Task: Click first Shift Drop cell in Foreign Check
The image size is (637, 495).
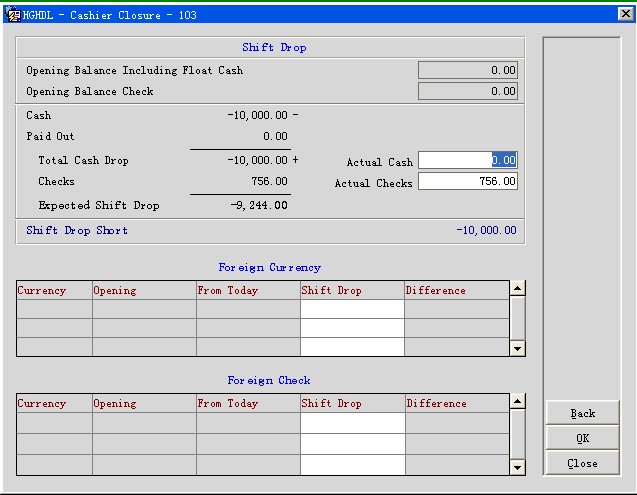Action: 352,423
